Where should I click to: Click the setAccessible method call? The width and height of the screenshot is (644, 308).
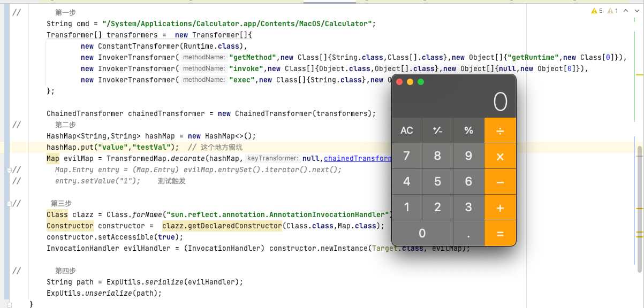(126, 237)
